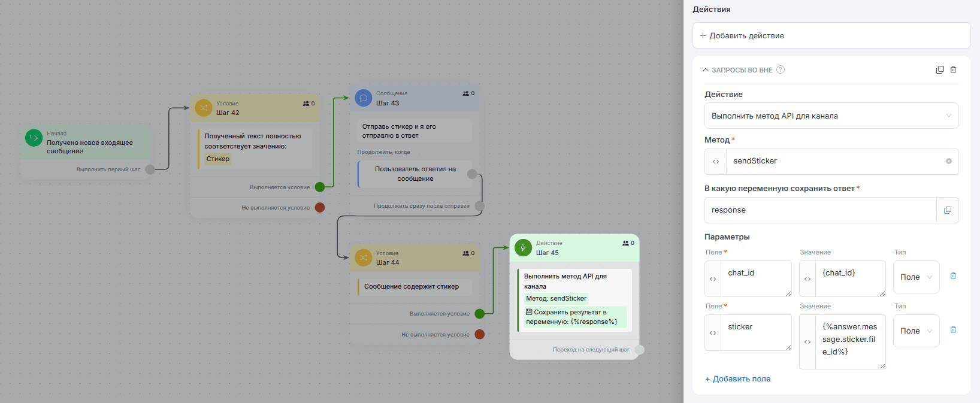Click the Добавить действие button

(831, 36)
